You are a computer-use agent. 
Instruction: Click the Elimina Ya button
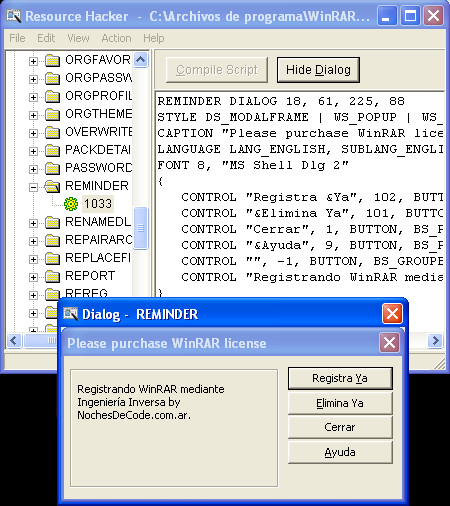340,403
